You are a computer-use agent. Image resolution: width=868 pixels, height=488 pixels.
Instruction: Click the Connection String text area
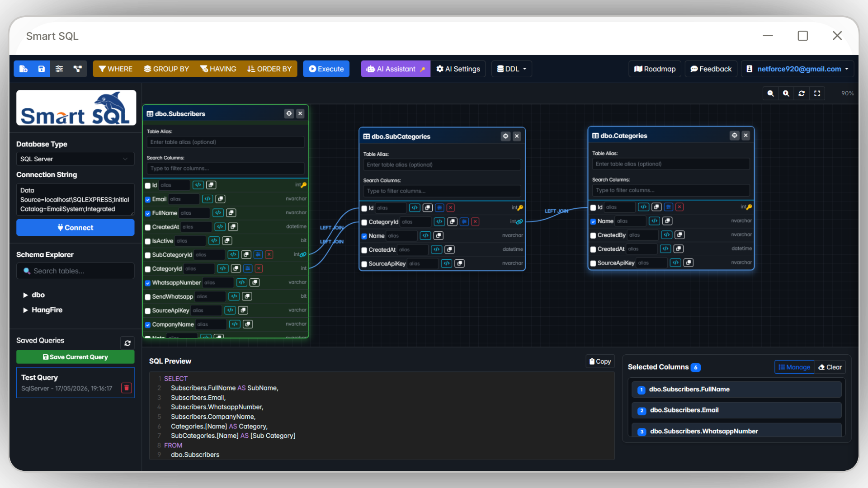(x=75, y=200)
